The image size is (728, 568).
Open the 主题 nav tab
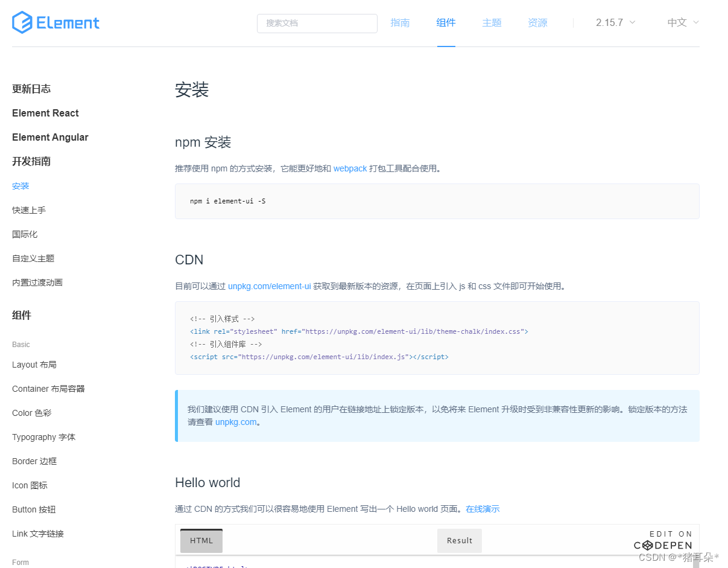pyautogui.click(x=492, y=23)
